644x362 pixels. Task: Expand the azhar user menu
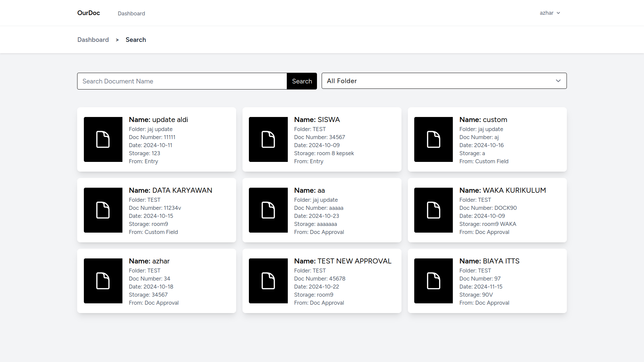[x=549, y=13]
